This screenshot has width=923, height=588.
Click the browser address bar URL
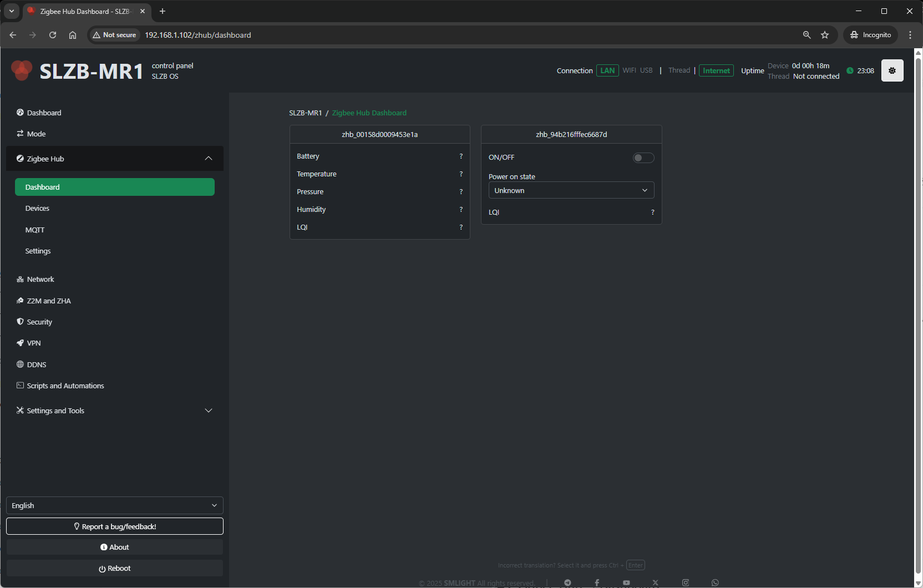(x=198, y=35)
